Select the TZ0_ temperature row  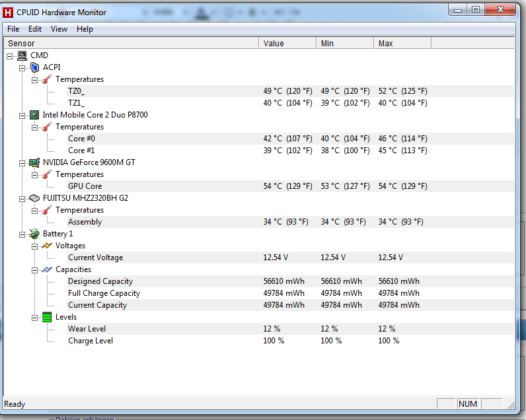coord(290,91)
